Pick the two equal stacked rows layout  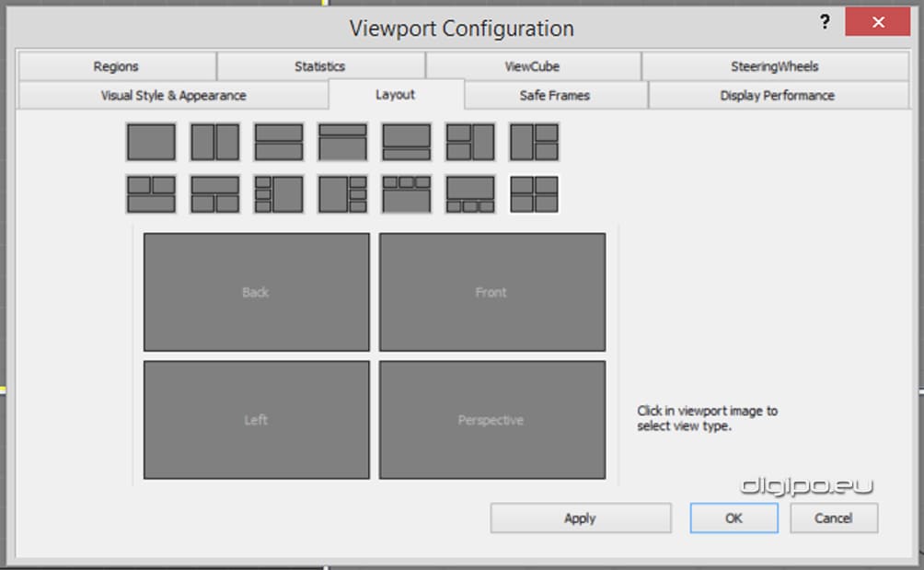tap(278, 143)
